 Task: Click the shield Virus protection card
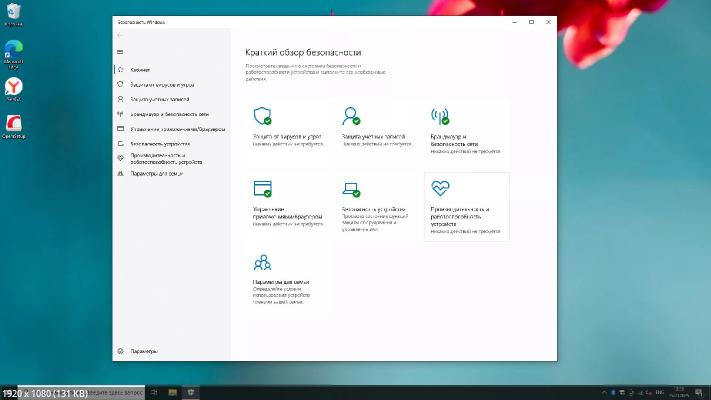288,133
